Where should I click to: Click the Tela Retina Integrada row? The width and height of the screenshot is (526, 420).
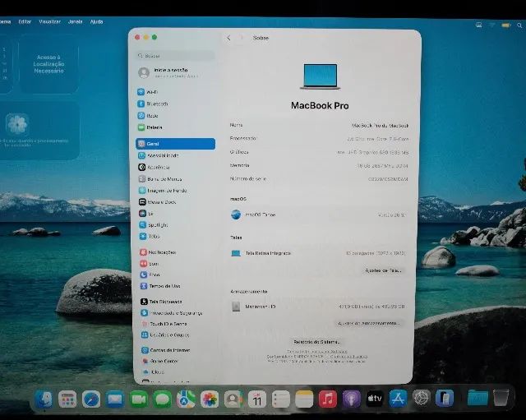(319, 253)
